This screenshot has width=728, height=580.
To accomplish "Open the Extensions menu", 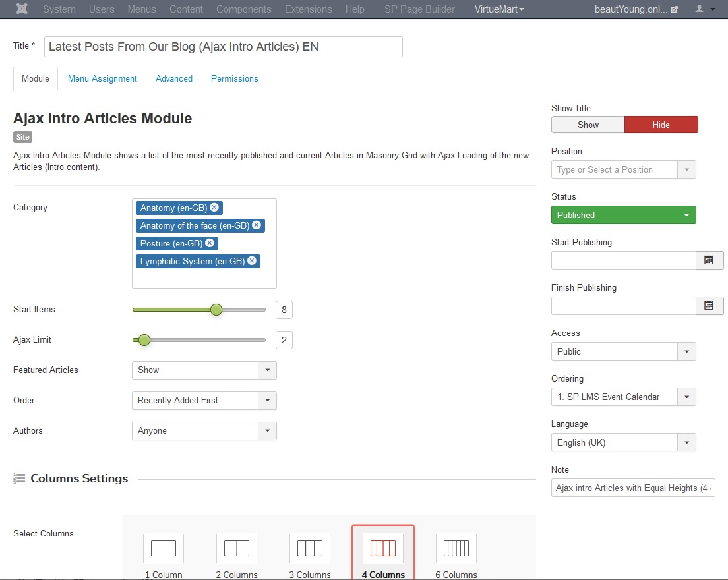I will (309, 9).
